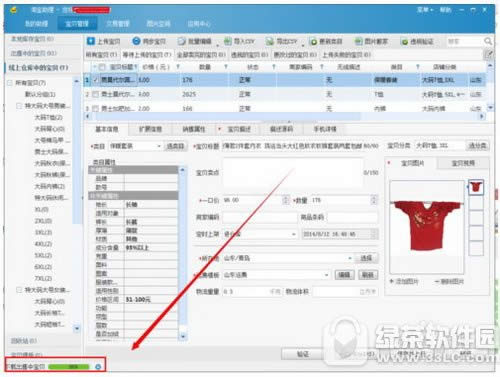Click the blue icon beside download progress bar
Screen dimensions: 500x377
[98, 367]
